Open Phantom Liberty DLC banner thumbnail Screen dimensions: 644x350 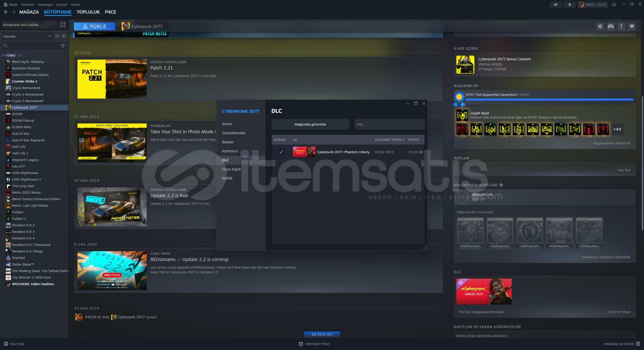coord(484,291)
